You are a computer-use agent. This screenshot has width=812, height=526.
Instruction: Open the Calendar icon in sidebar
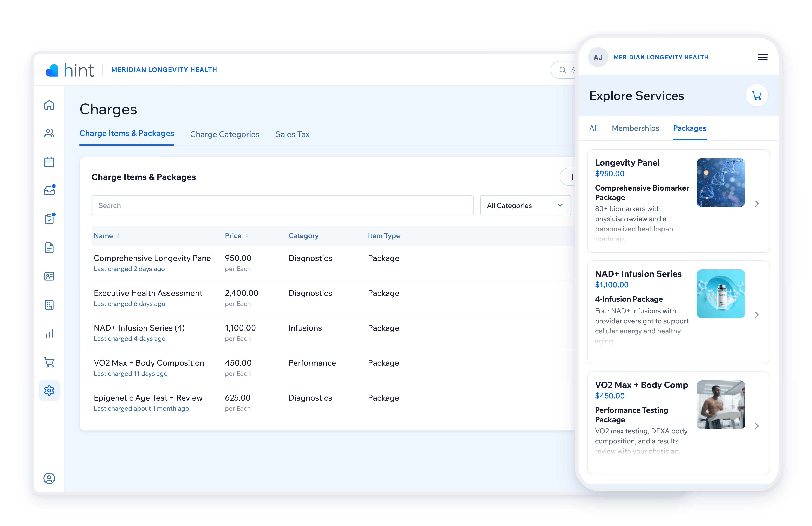point(49,162)
